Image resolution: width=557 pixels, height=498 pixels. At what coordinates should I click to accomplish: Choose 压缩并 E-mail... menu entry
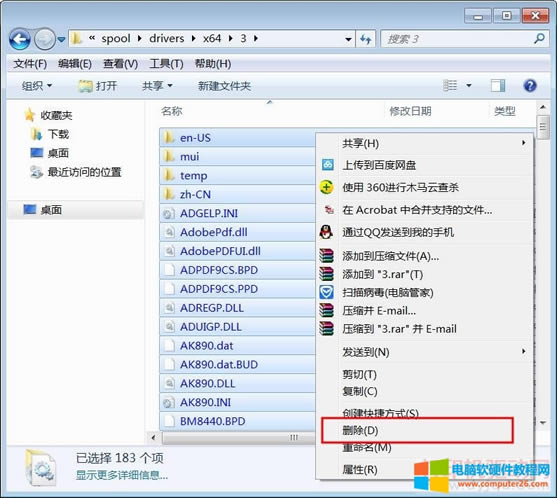tap(424, 311)
